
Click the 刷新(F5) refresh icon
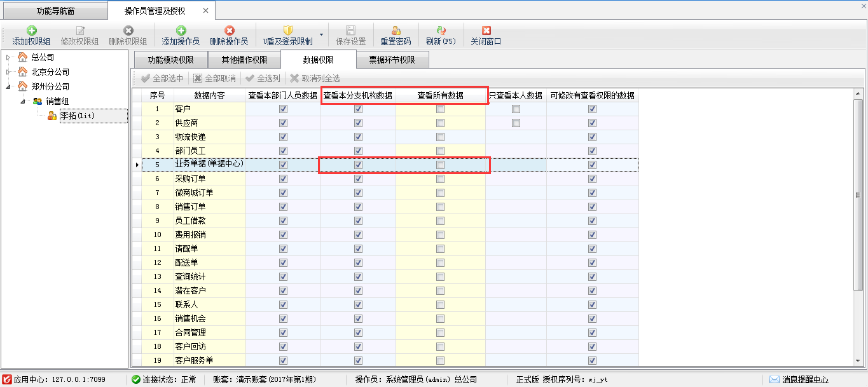pyautogui.click(x=441, y=31)
